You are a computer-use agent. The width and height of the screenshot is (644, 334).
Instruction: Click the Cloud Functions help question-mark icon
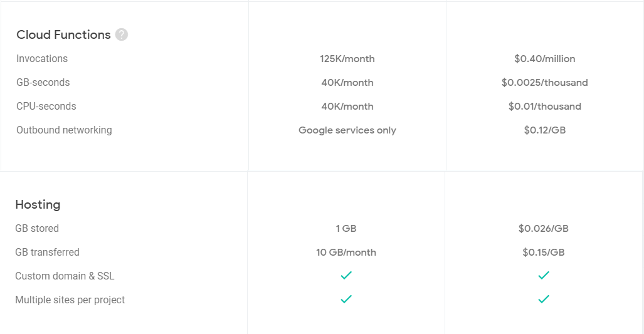point(121,35)
